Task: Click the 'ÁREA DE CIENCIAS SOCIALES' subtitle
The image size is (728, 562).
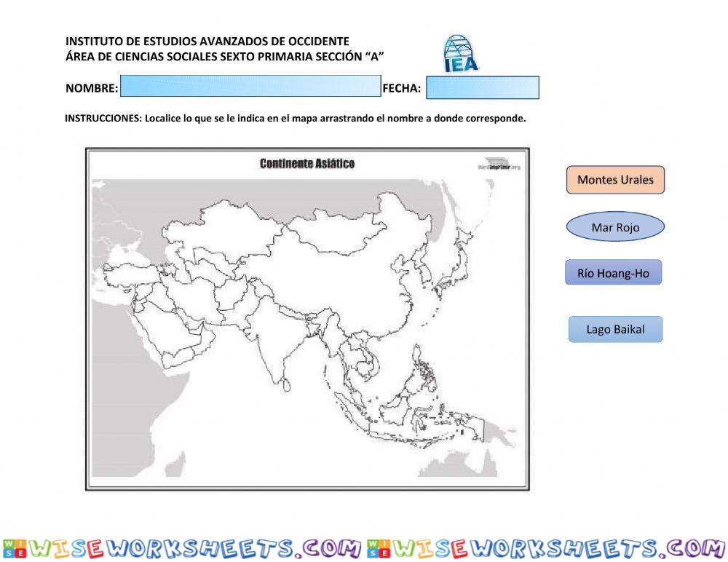Action: pos(225,57)
